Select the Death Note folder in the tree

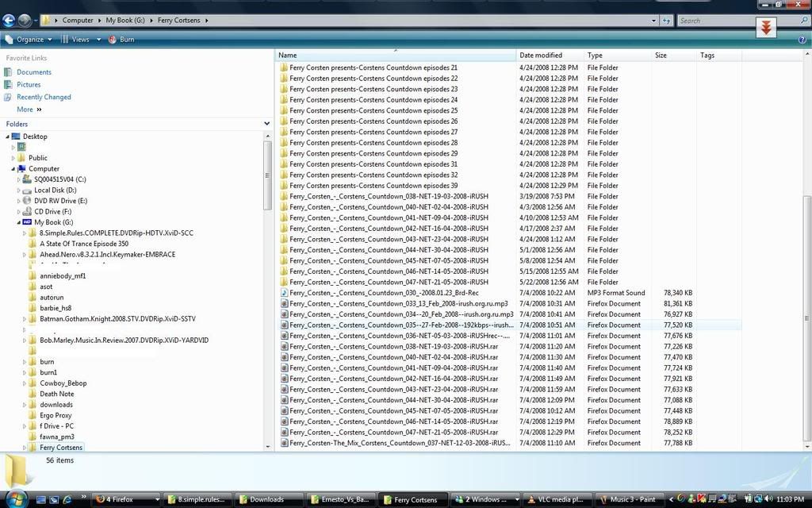coord(57,394)
